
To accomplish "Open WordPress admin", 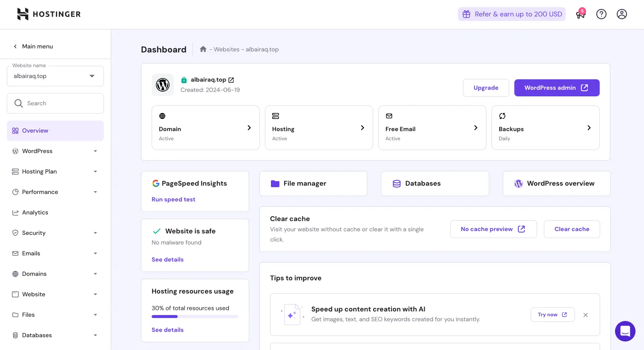I will tap(557, 87).
